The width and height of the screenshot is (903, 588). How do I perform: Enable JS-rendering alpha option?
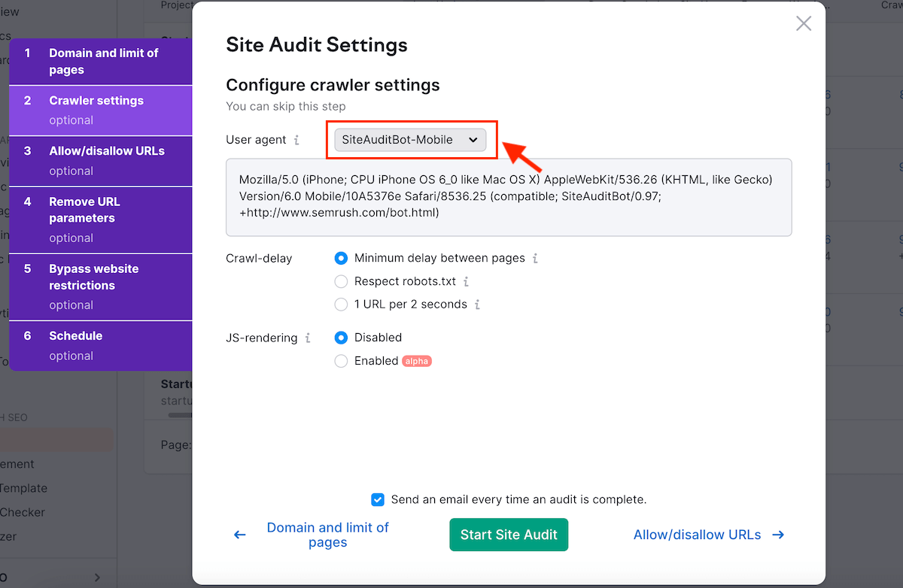click(x=341, y=362)
